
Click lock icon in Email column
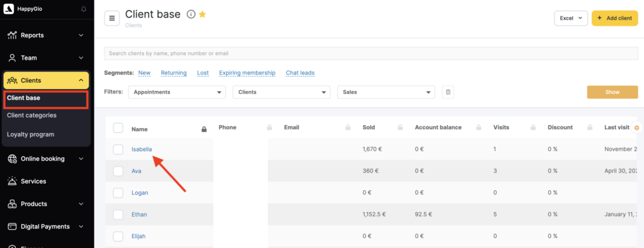coord(347,127)
